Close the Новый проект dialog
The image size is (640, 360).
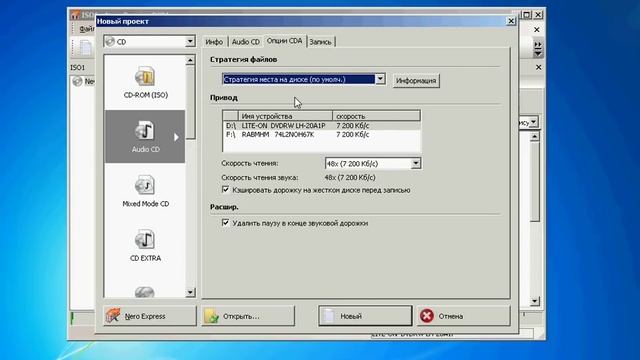tap(511, 21)
